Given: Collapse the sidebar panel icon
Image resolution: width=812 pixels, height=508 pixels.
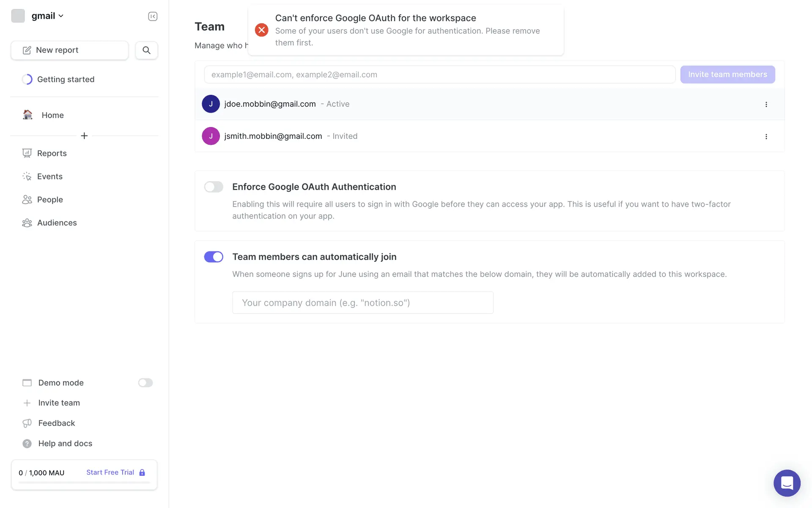Looking at the screenshot, I should [x=153, y=16].
